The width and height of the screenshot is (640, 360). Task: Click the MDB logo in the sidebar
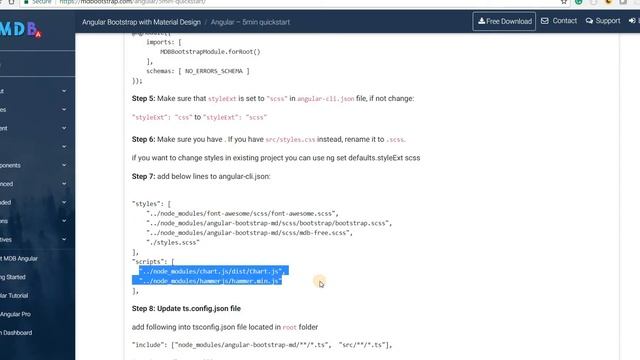tap(20, 30)
